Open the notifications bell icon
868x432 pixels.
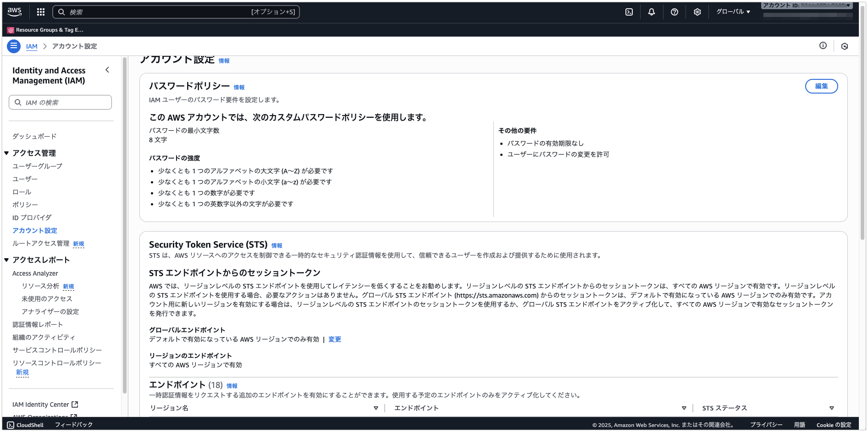652,12
